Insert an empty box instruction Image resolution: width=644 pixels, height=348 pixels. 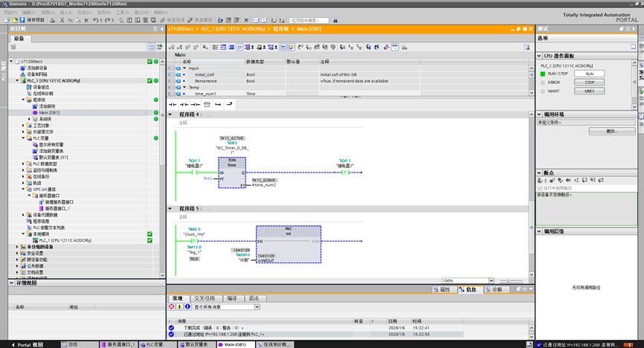pos(207,104)
